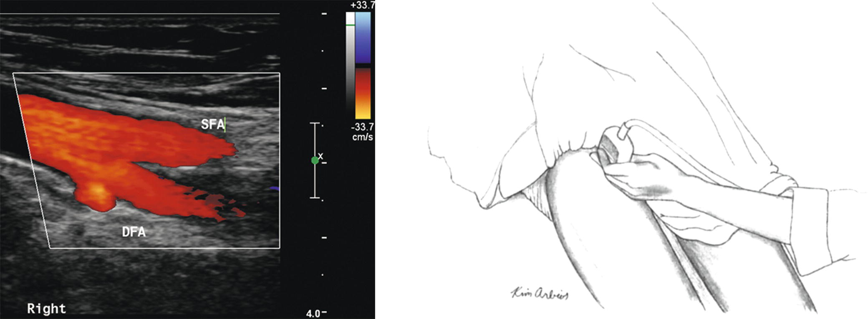
Task: Click the small blue flow spot at right edge of color box
Action: pos(274,189)
